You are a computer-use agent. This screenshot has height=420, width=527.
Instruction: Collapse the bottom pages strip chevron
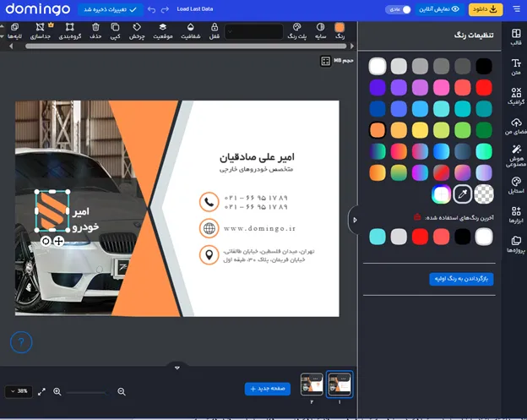point(177,368)
